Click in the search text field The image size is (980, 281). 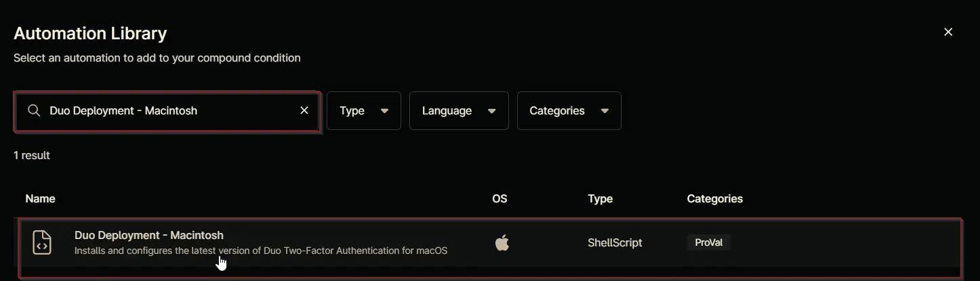click(x=167, y=110)
